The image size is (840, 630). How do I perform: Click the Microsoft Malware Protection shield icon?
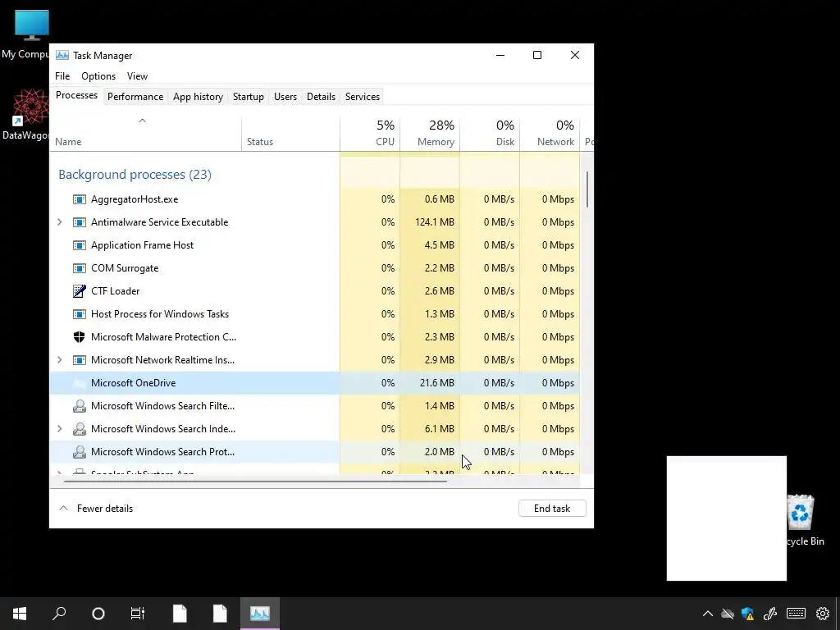point(80,337)
